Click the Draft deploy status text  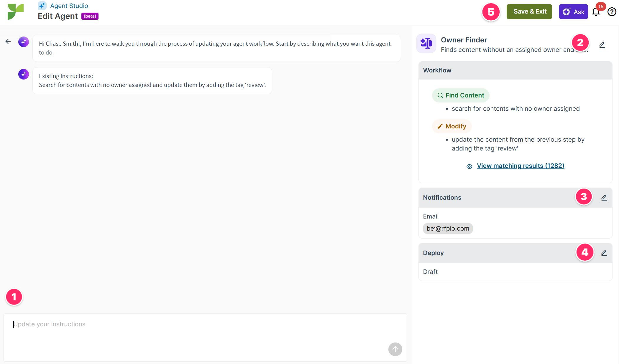pyautogui.click(x=430, y=272)
